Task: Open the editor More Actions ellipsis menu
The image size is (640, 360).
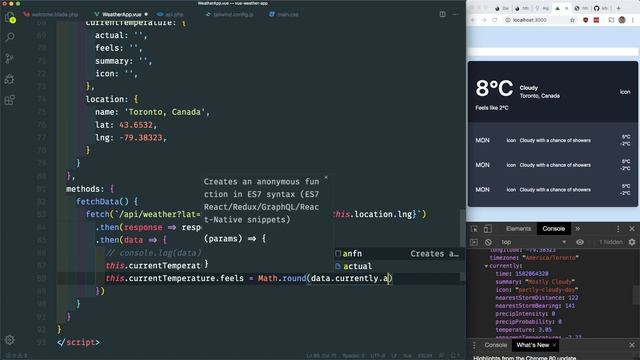Action: click(456, 14)
